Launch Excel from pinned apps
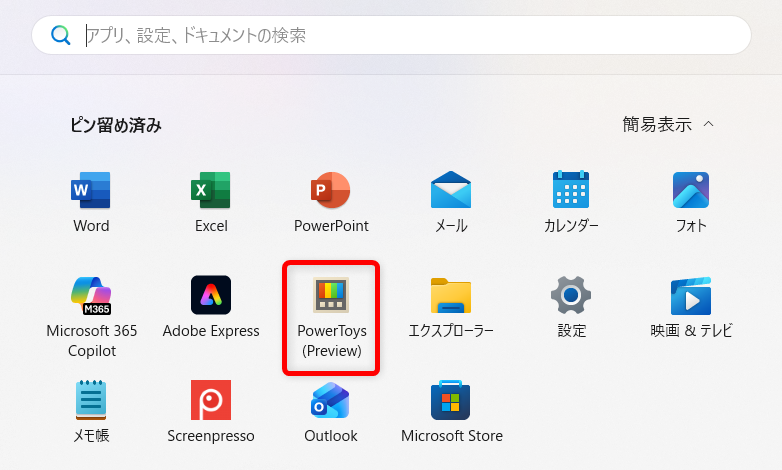 coord(210,190)
